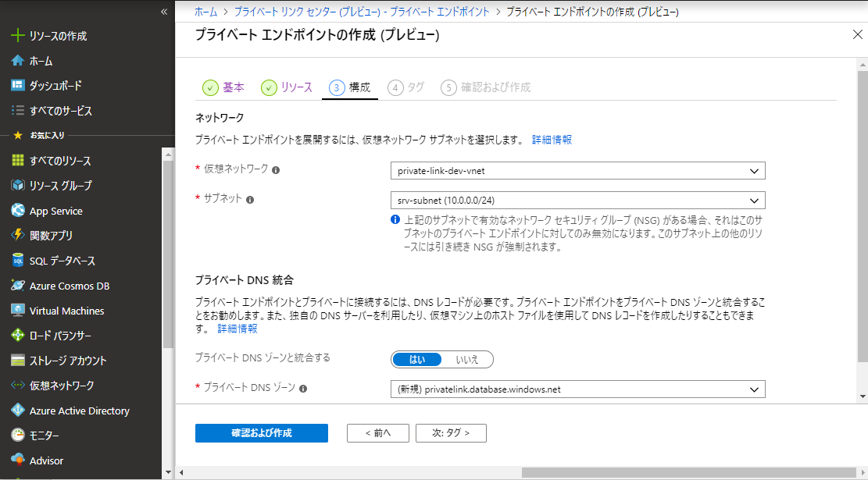Click main pane scroll-down arrow
868x480 pixels.
(863, 396)
